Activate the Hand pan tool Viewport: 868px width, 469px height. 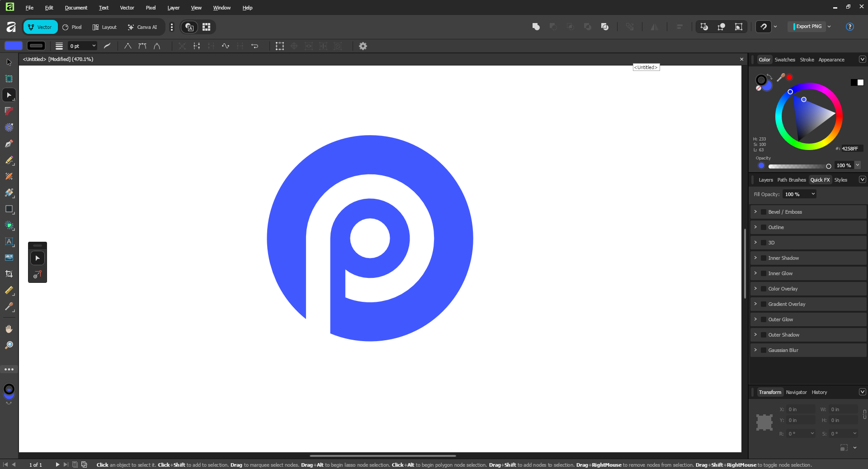coord(9,329)
